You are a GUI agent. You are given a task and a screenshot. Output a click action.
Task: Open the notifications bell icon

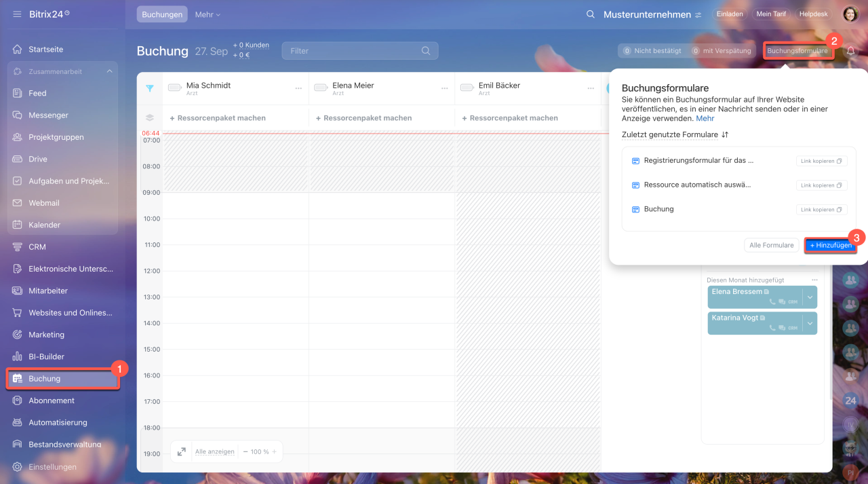[x=850, y=51]
